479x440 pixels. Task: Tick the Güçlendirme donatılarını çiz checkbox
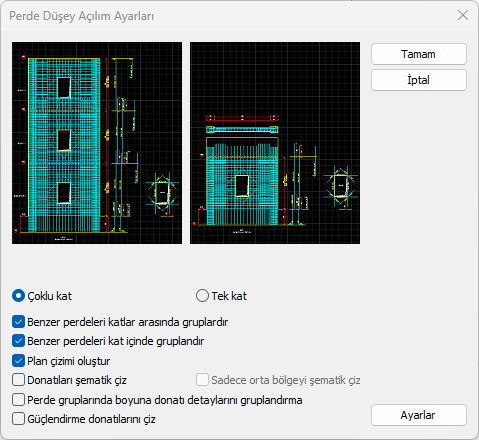(x=18, y=419)
